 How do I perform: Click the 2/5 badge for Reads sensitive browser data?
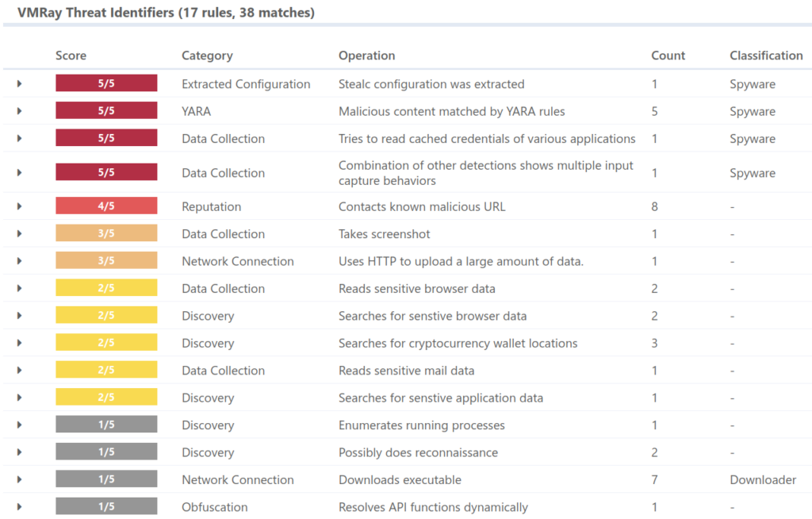(x=106, y=288)
